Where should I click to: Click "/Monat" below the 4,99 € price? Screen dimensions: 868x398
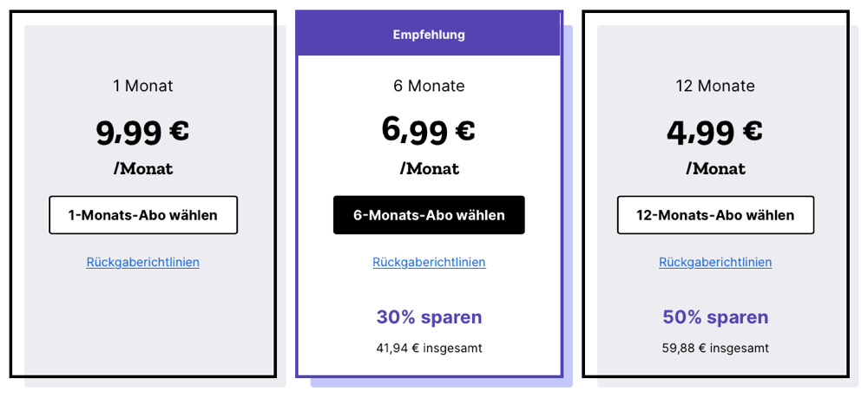click(715, 168)
